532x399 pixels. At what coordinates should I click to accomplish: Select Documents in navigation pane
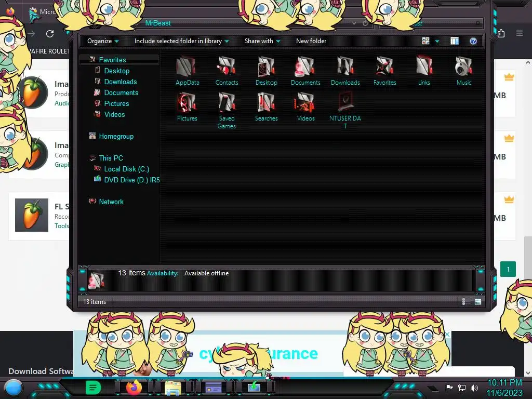[x=121, y=92]
